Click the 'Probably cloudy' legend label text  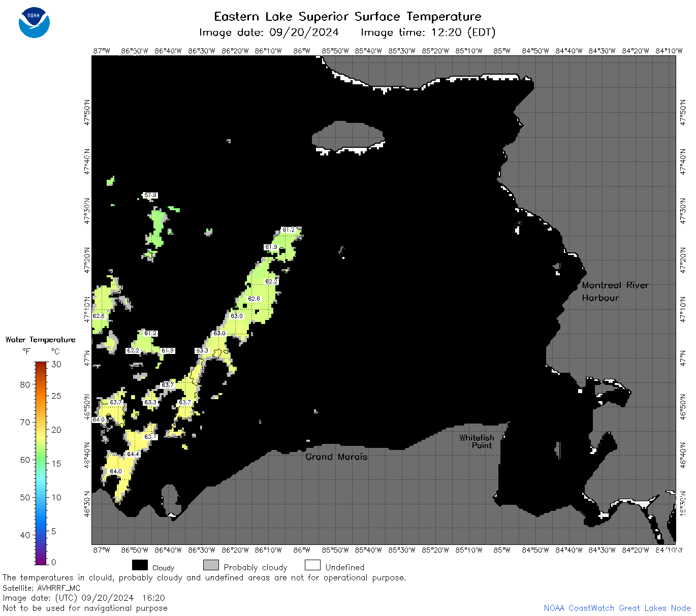point(256,567)
